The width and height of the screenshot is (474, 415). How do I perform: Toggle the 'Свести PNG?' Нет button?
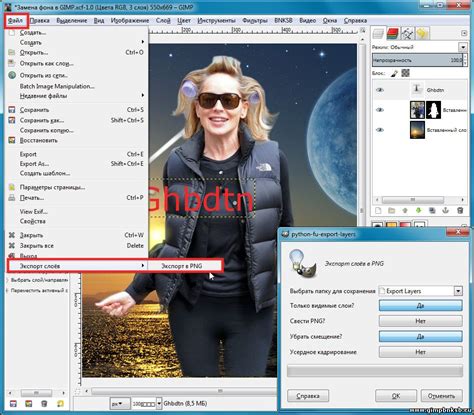pyautogui.click(x=421, y=321)
